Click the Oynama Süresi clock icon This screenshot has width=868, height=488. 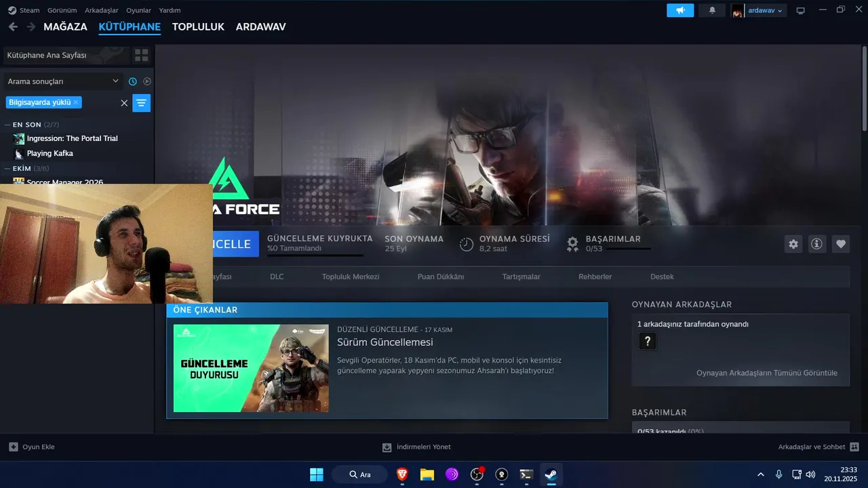467,244
